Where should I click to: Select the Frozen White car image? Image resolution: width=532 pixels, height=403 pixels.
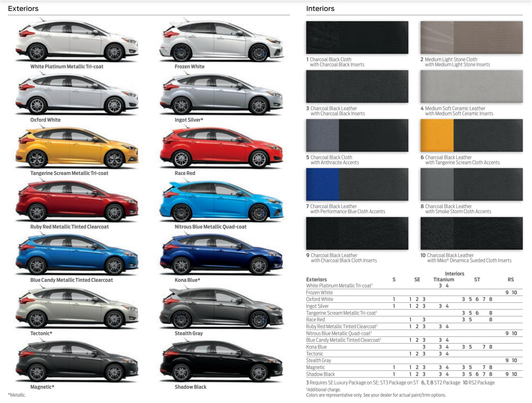(221, 40)
